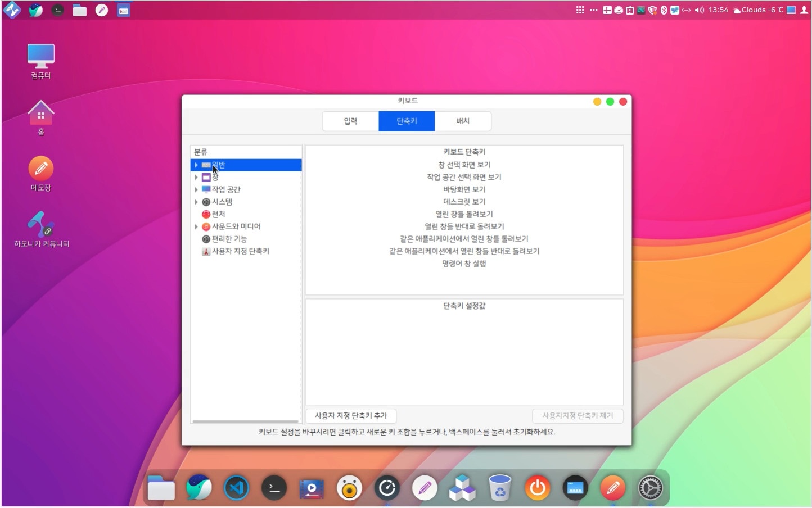Select the 런처 category
The height and width of the screenshot is (508, 812).
point(218,214)
